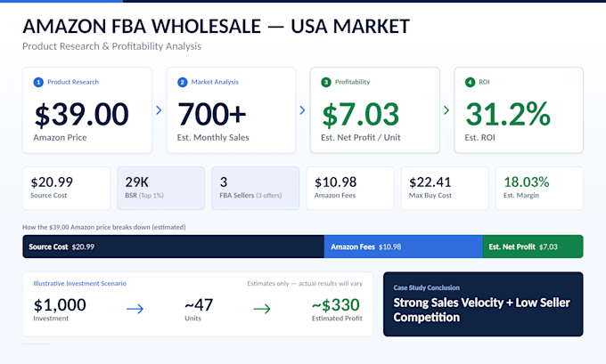The width and height of the screenshot is (606, 364).
Task: Click the Product Research step label
Action: click(73, 82)
